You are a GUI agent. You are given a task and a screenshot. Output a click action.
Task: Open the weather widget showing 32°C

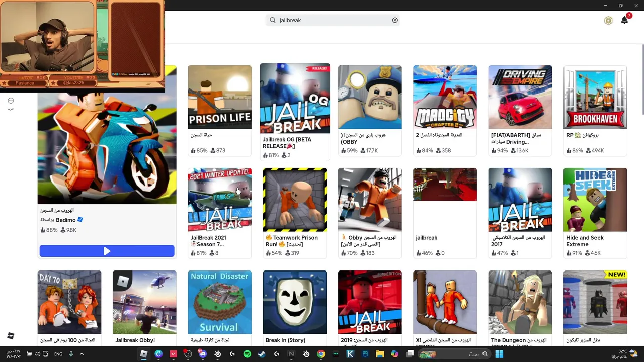click(625, 354)
